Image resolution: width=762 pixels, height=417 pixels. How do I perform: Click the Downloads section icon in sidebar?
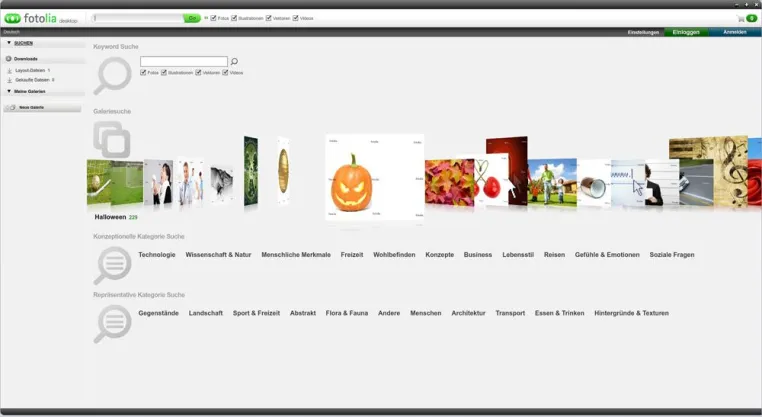[x=8, y=58]
